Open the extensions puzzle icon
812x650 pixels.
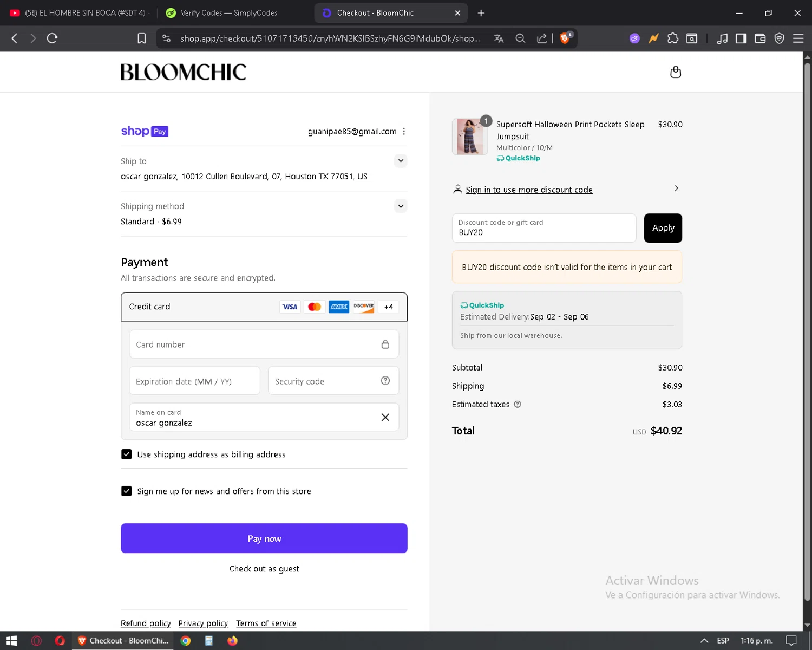(673, 38)
